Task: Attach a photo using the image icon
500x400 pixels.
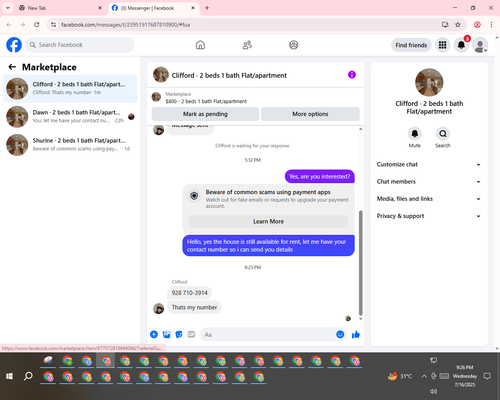Action: click(x=167, y=334)
